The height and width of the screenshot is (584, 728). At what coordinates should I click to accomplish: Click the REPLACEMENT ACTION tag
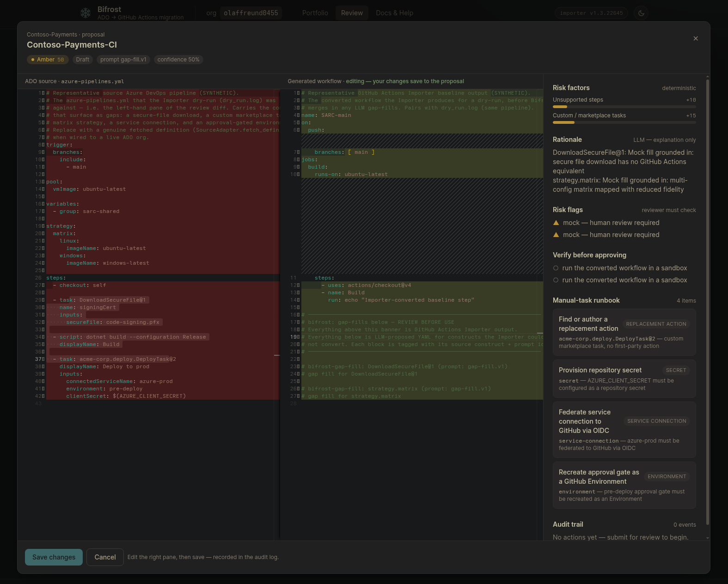[656, 324]
